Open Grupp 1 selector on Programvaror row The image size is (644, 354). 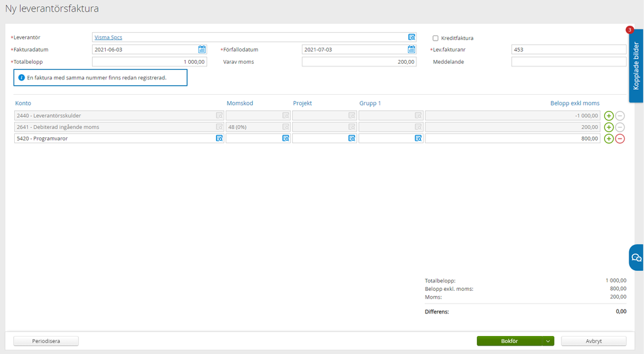click(x=418, y=139)
